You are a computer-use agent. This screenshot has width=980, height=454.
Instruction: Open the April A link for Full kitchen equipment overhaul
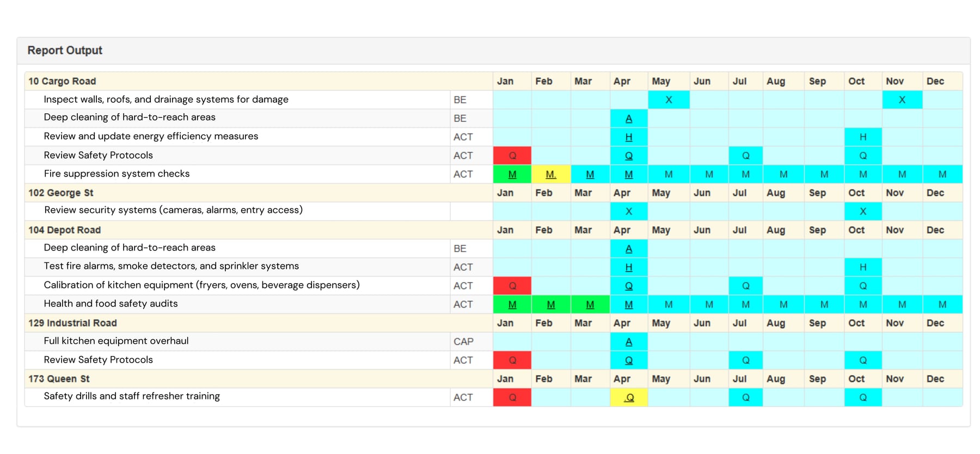[x=629, y=342]
